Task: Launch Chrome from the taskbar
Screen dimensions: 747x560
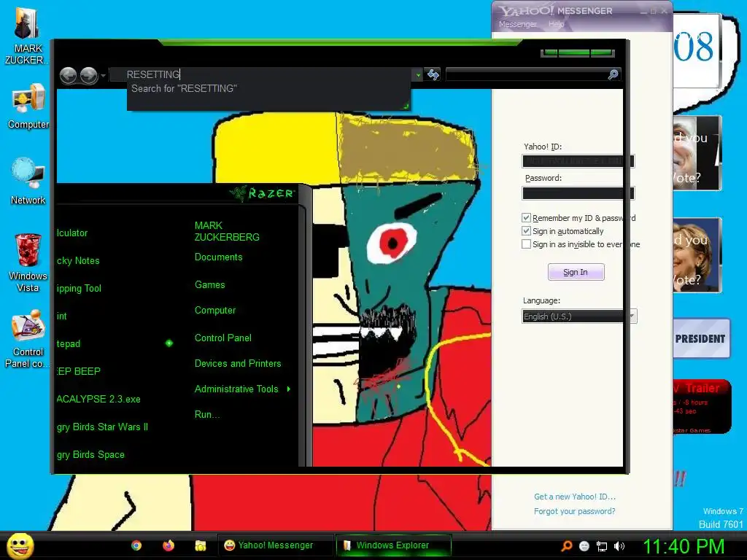Action: (136, 545)
